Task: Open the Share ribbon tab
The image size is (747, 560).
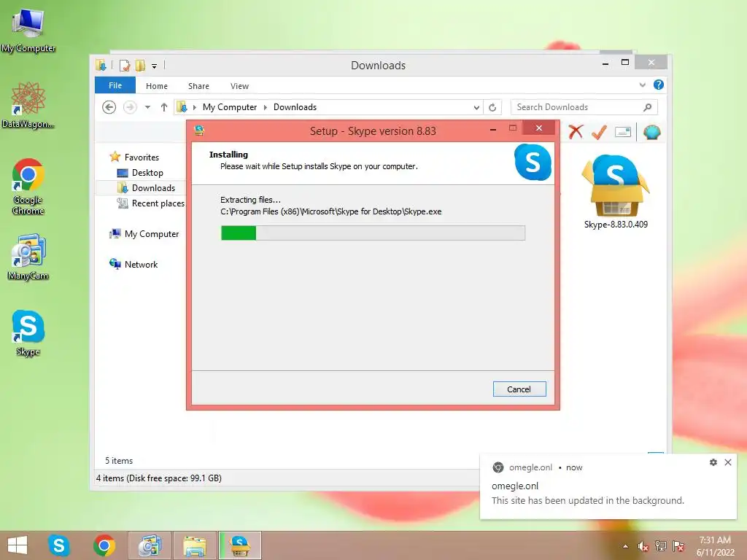Action: pyautogui.click(x=198, y=86)
